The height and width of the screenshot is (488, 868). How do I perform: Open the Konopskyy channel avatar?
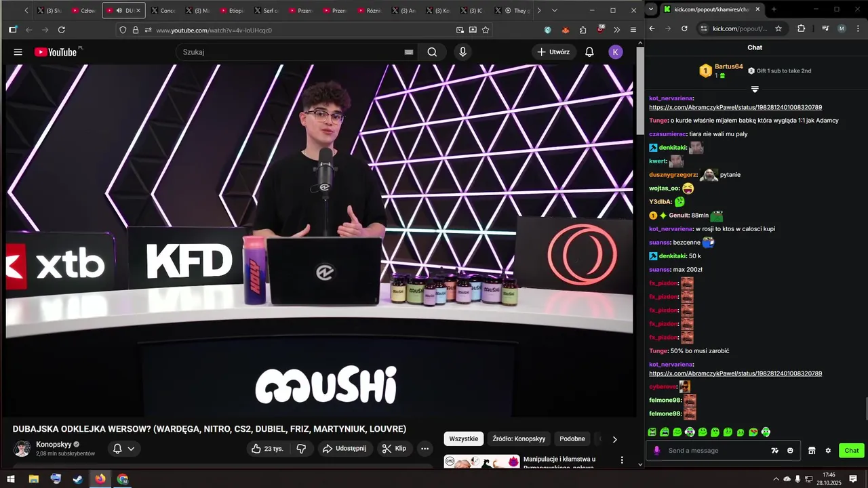[x=22, y=449]
